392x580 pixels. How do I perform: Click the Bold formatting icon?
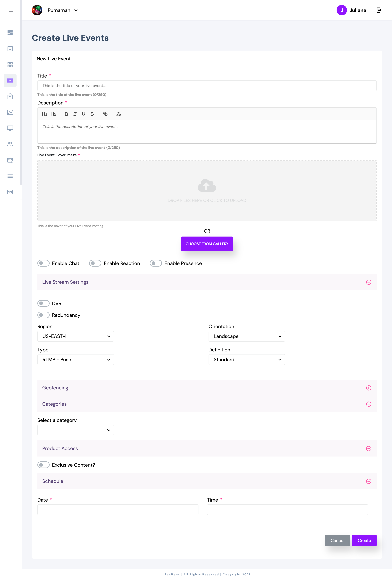[x=66, y=114]
